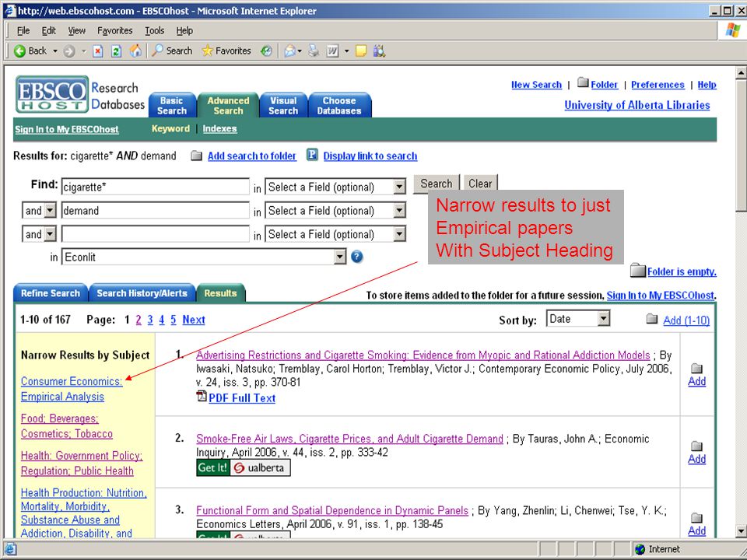Select the Indexes link
Image resolution: width=747 pixels, height=560 pixels.
coord(219,128)
